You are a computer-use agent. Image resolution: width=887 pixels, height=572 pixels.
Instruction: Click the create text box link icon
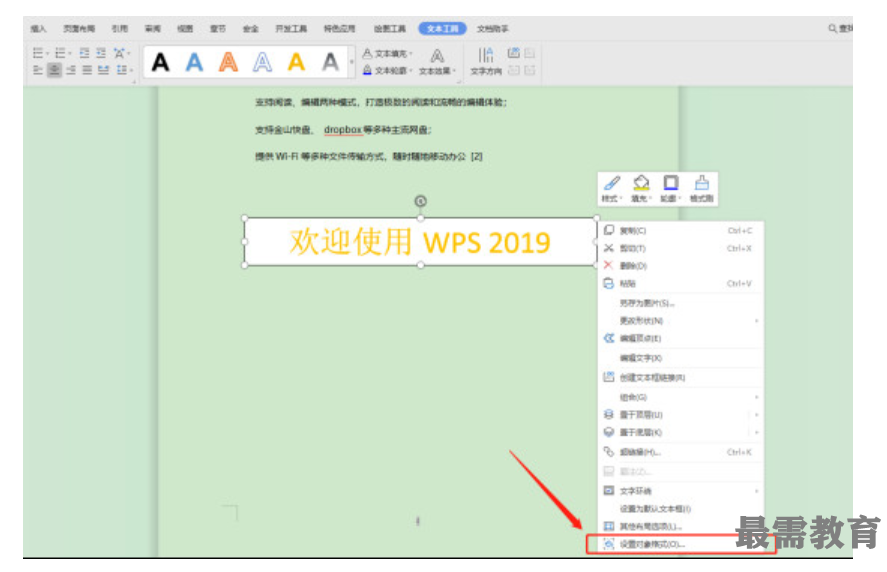point(514,53)
